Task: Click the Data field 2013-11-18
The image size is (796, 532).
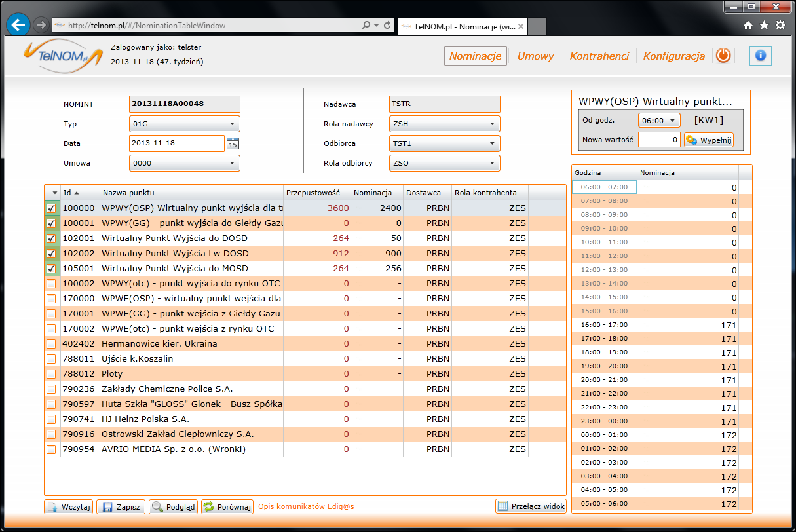Action: 177,143
